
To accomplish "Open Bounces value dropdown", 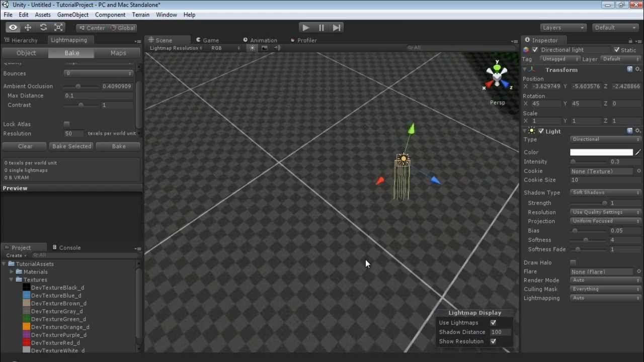I will [x=99, y=73].
